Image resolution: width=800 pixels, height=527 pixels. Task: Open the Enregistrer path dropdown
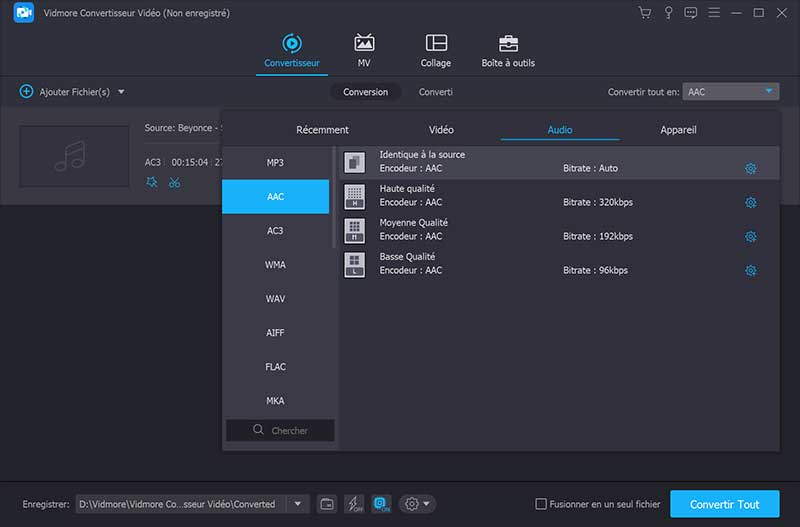pos(297,504)
